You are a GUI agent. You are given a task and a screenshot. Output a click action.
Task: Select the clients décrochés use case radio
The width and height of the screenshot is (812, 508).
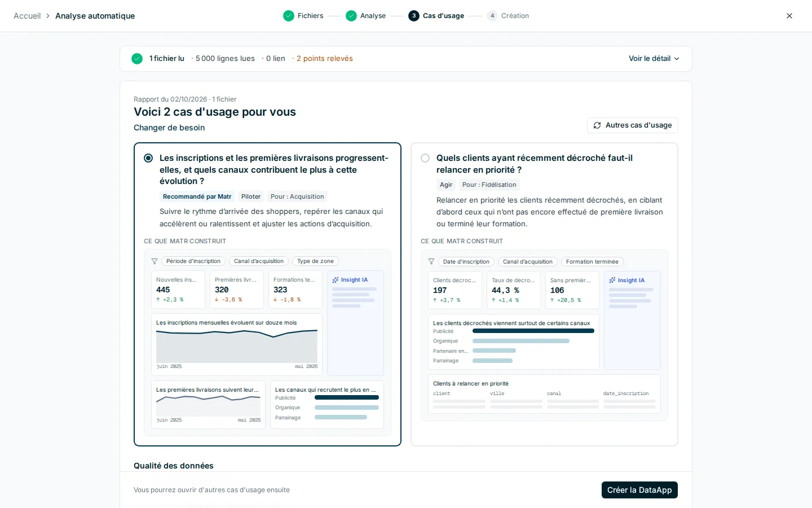(x=425, y=158)
